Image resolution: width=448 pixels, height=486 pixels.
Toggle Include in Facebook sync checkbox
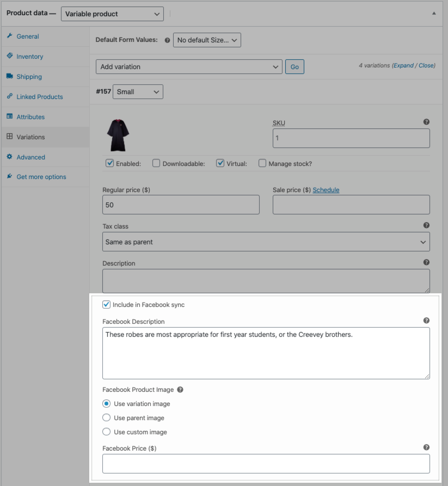[x=106, y=304]
